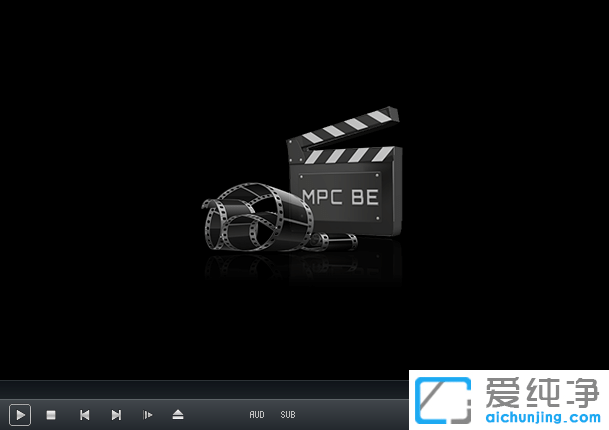Skip to the next file

tap(116, 415)
